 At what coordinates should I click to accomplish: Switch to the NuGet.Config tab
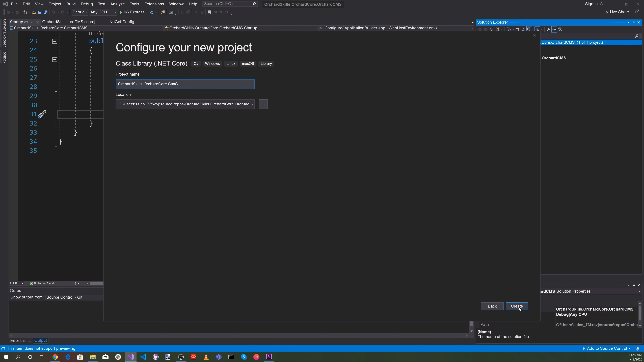(x=122, y=22)
